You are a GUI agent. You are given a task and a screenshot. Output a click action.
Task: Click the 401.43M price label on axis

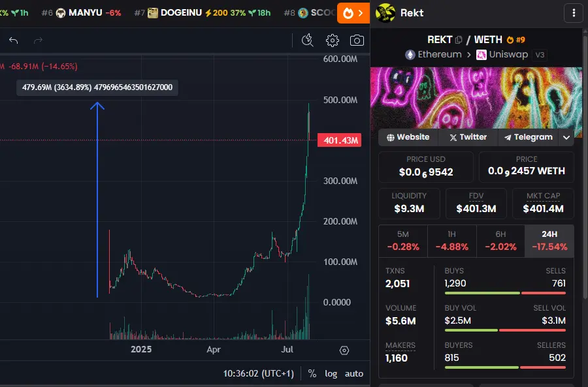click(x=339, y=140)
